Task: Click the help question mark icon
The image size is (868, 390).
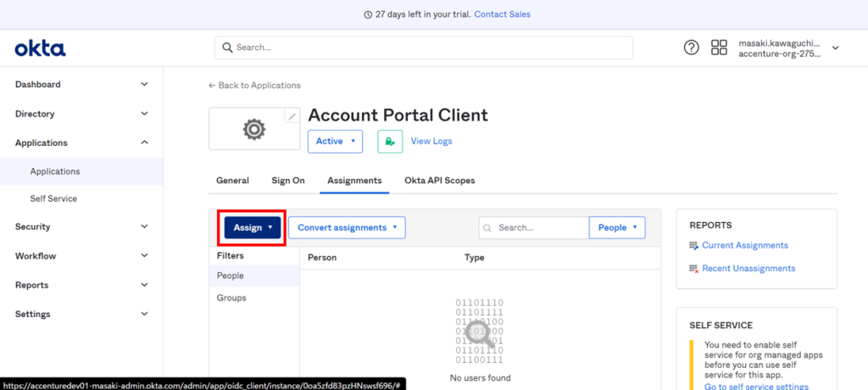Action: [x=691, y=47]
